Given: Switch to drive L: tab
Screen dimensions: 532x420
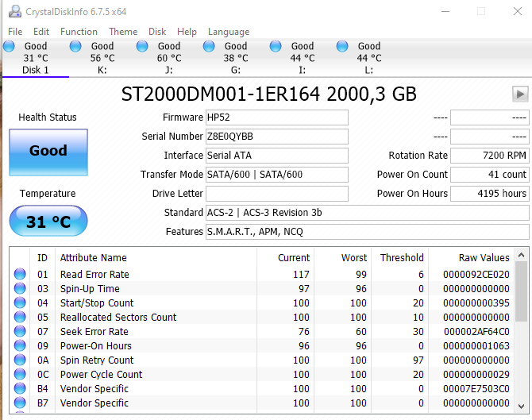Looking at the screenshot, I should 369,58.
